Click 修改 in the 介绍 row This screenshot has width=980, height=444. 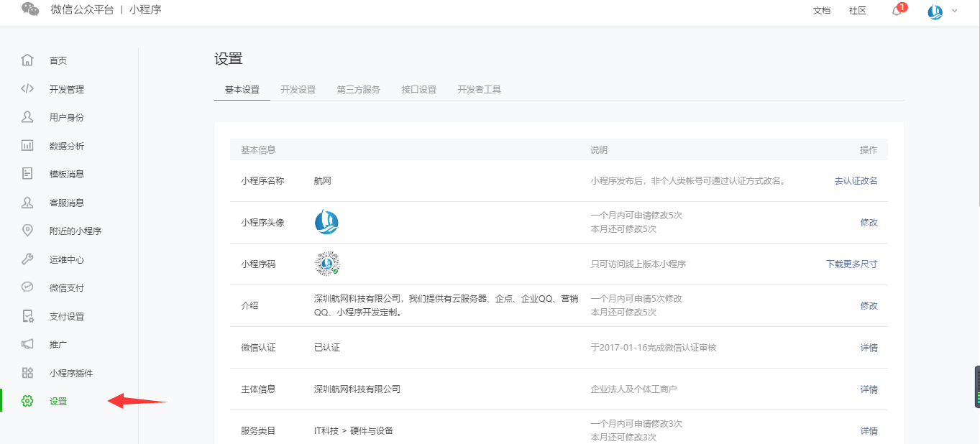point(869,306)
